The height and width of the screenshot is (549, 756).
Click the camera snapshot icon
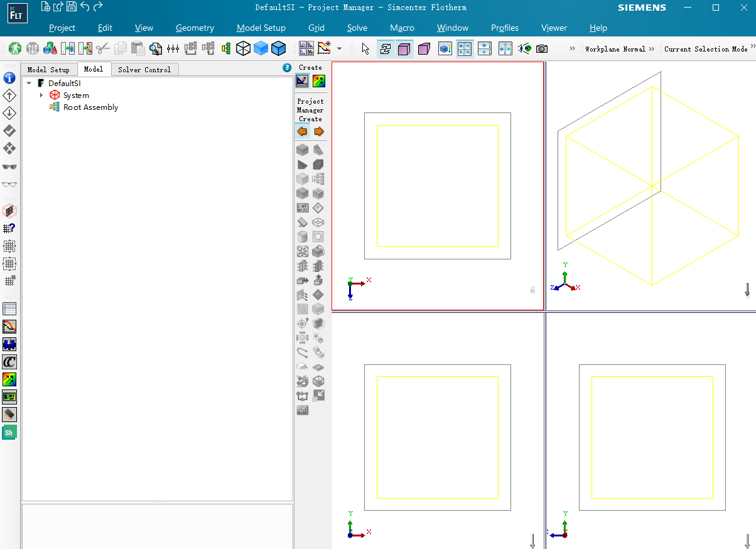(542, 48)
